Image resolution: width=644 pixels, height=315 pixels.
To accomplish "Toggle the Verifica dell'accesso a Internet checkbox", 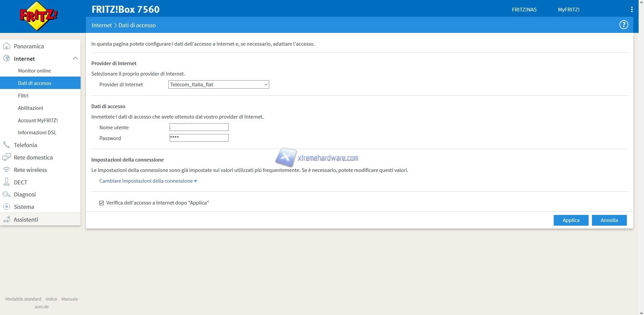I will 101,203.
